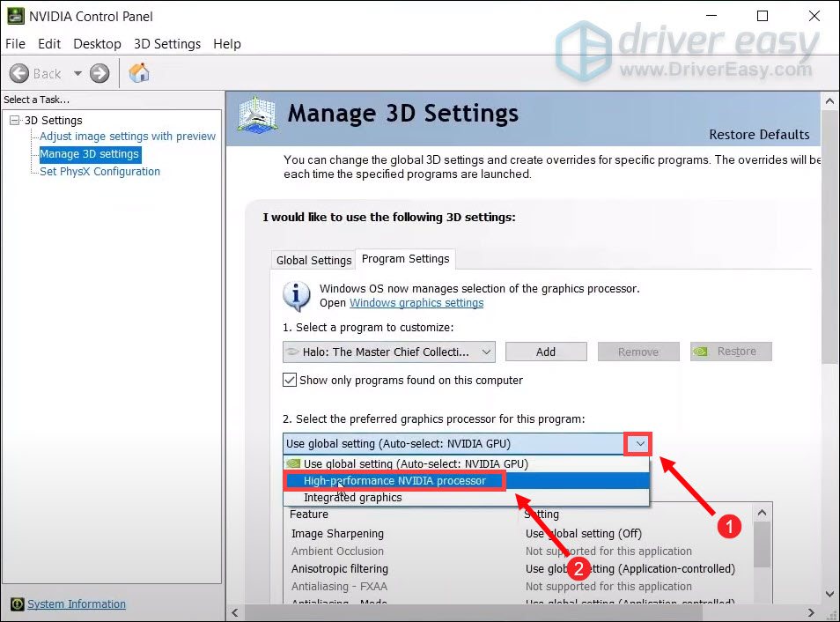Choose Use global setting (Auto-select: NVIDIA GPU) option

pos(466,463)
